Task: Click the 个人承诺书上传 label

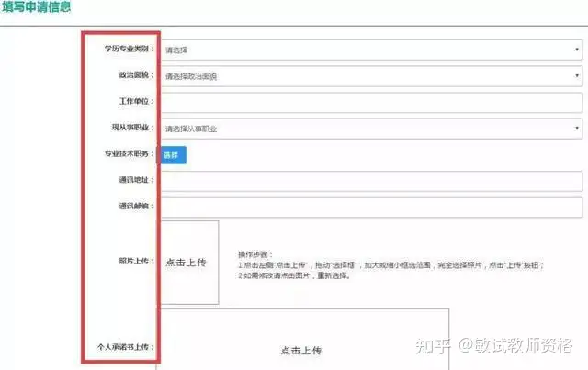Action: [x=125, y=347]
